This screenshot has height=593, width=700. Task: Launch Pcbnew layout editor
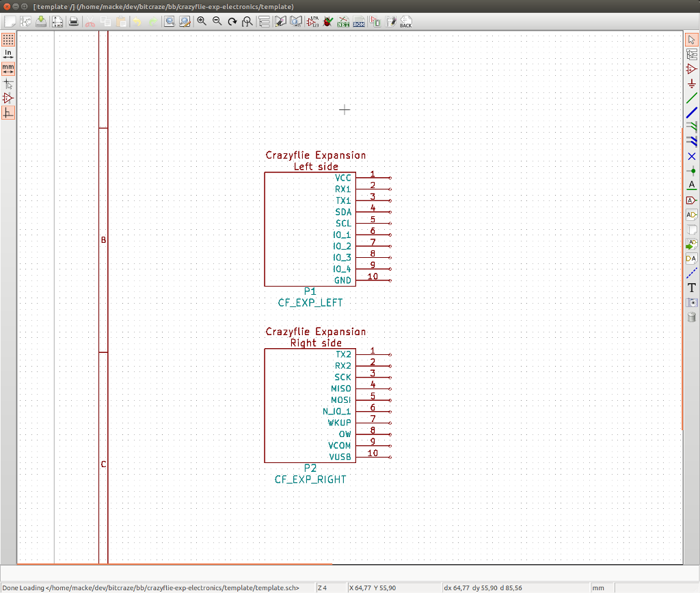[391, 21]
